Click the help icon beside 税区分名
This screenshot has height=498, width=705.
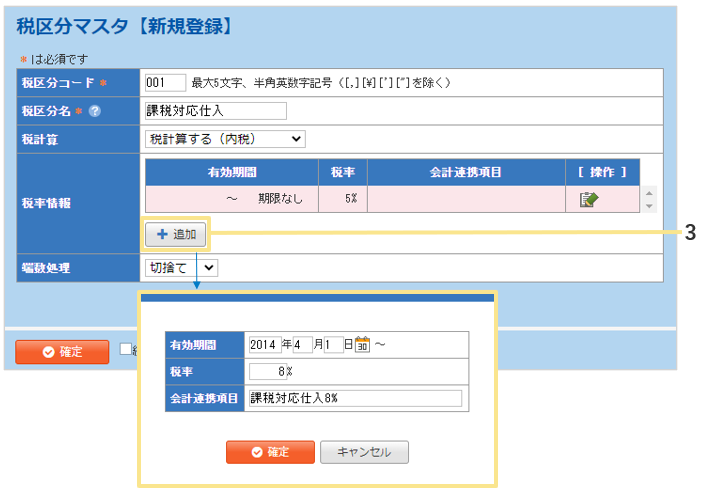click(95, 111)
